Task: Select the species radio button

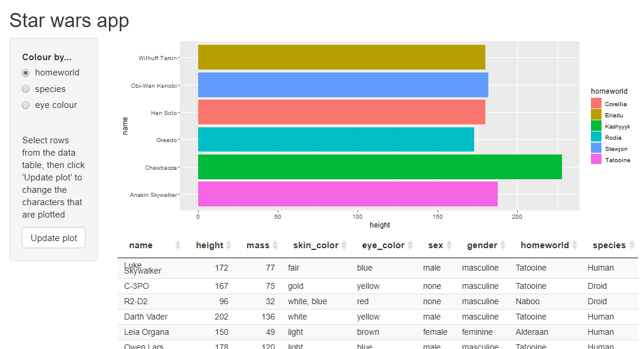Action: [x=26, y=89]
